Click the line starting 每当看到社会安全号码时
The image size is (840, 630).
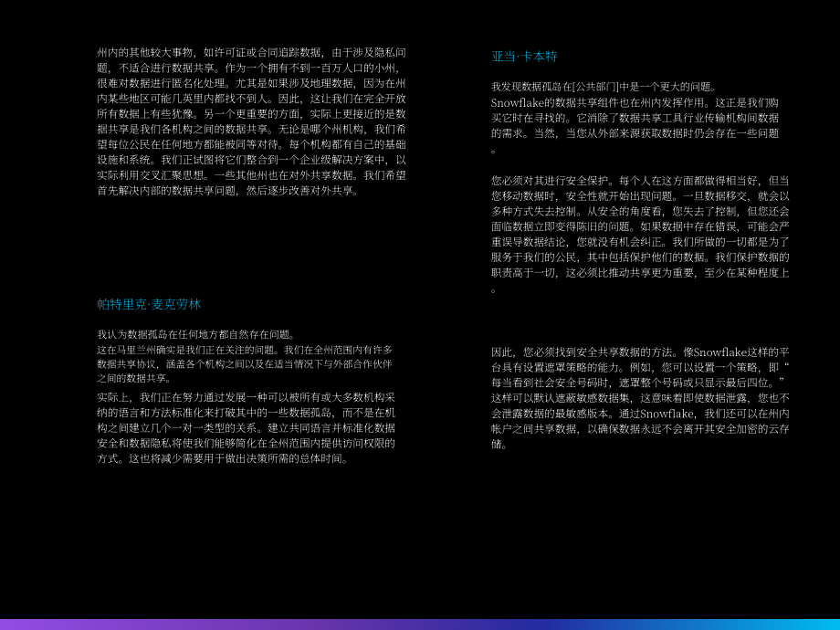point(640,383)
